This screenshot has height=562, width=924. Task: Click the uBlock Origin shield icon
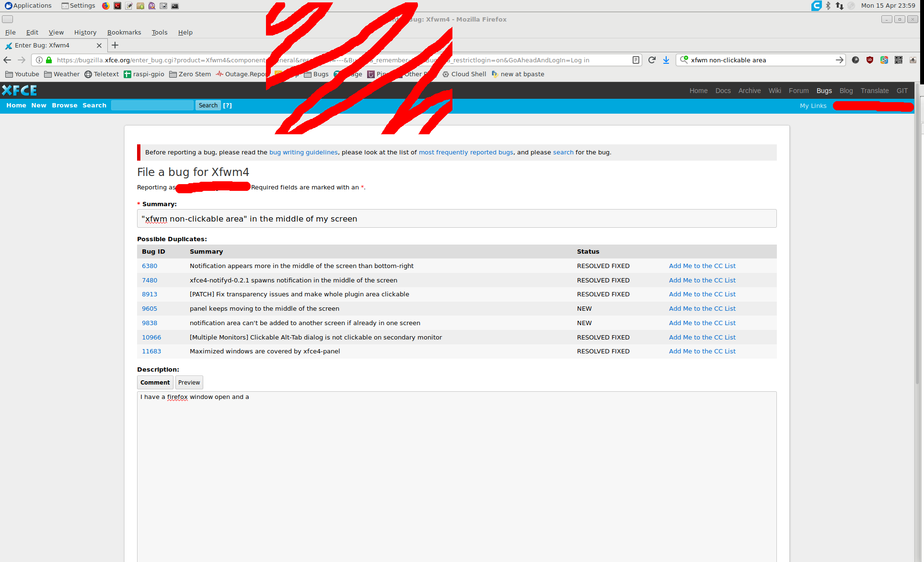(870, 60)
